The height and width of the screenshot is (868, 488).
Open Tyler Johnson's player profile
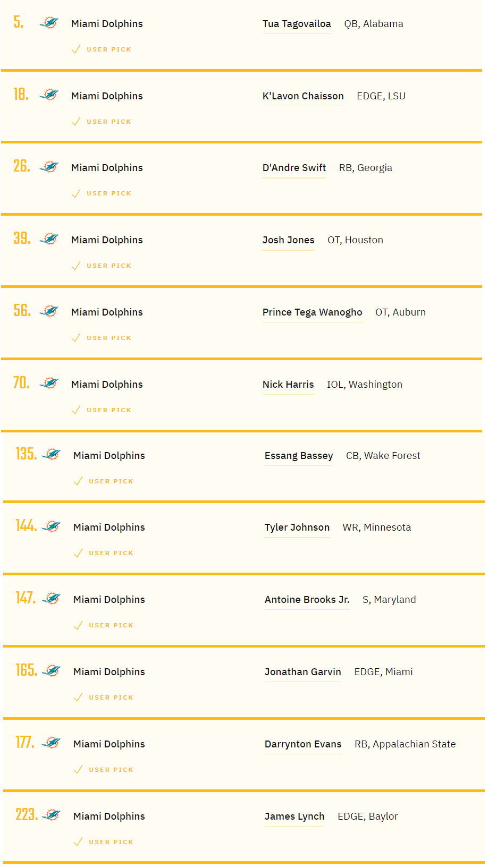[297, 527]
